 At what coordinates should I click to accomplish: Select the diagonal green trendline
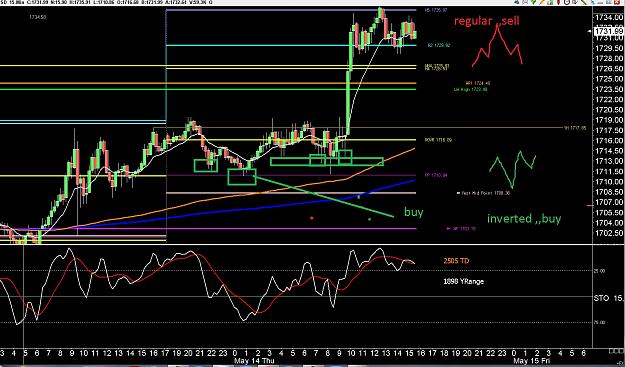(324, 197)
